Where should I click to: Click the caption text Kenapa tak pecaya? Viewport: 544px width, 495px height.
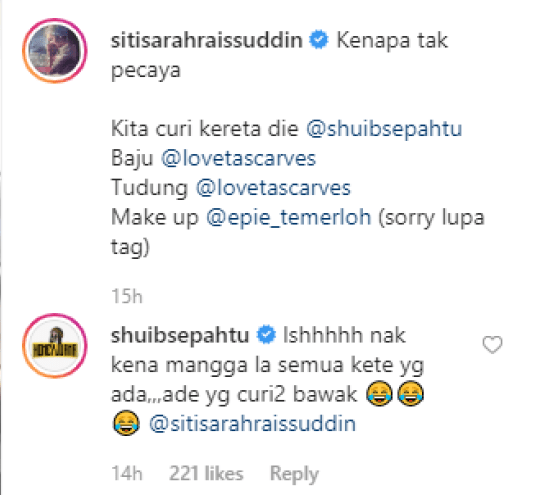click(279, 56)
